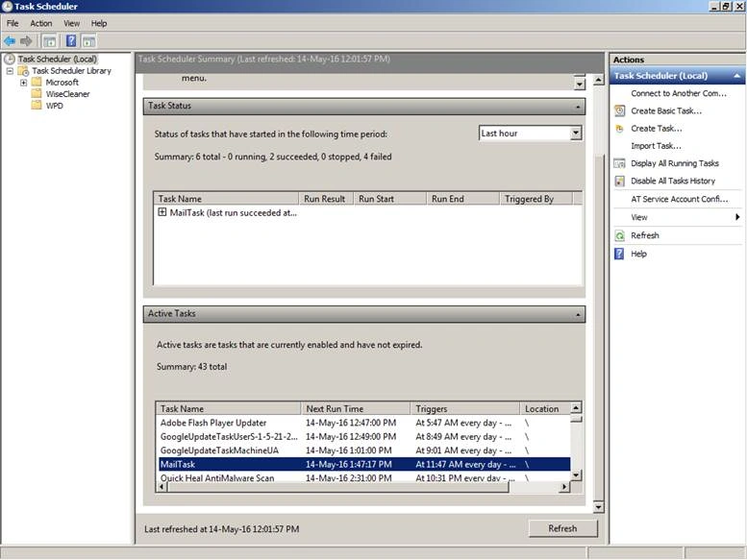Click the Show/Hide Console Tree icon
This screenshot has height=560, width=747.
[49, 41]
